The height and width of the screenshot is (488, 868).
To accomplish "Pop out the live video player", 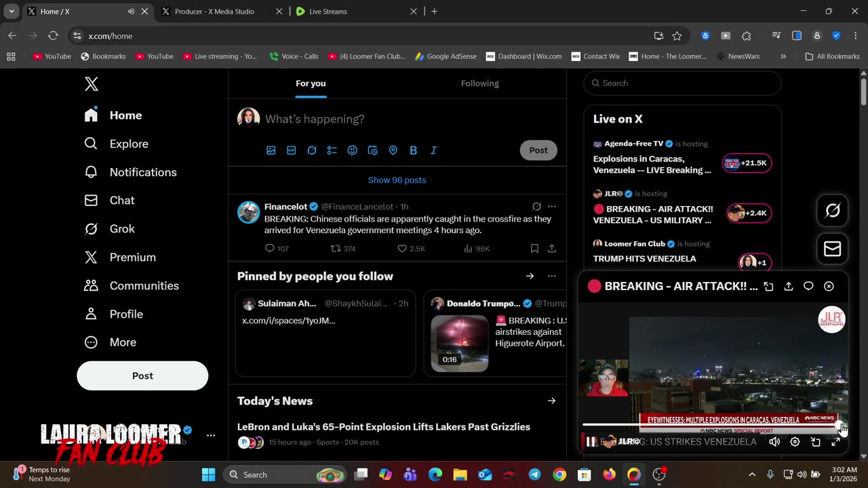I will click(x=768, y=287).
